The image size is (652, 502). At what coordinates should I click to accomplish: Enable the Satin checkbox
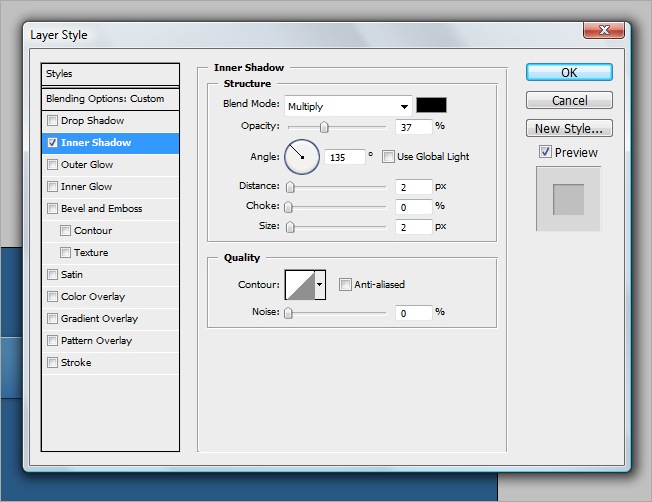[x=52, y=274]
